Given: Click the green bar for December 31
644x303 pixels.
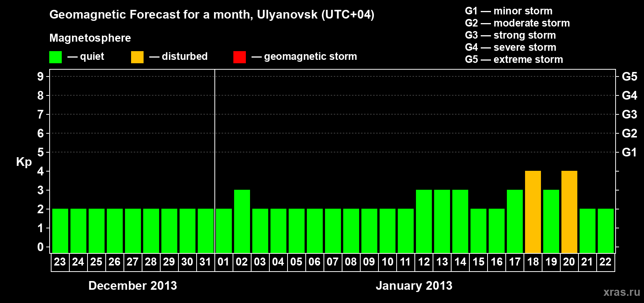Looking at the screenshot, I should coord(205,231).
